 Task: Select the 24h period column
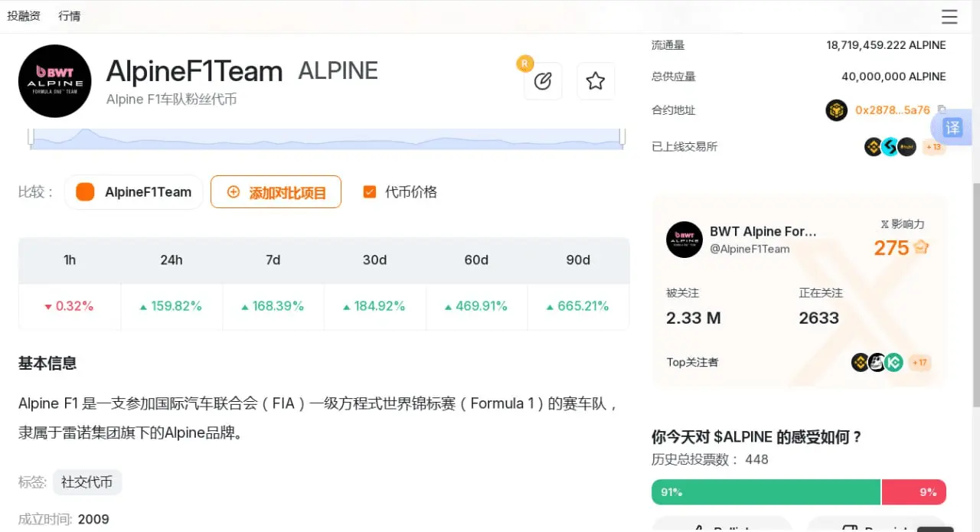(x=171, y=260)
